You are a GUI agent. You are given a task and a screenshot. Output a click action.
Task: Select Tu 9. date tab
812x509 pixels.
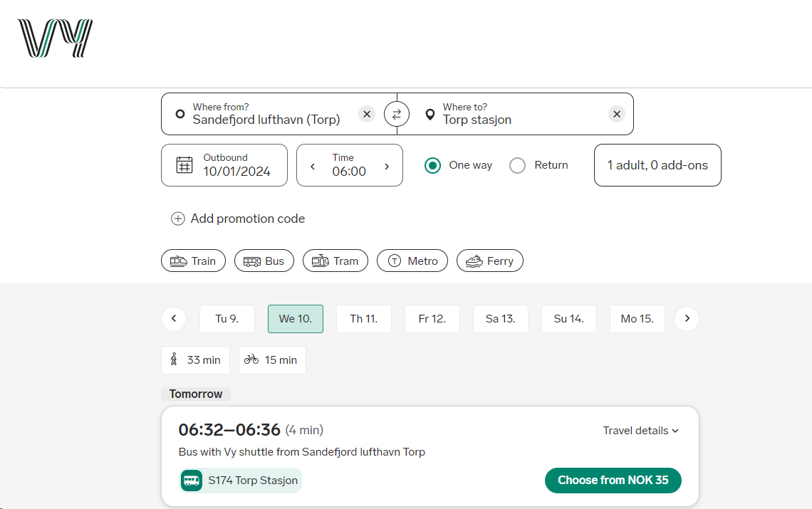(x=227, y=319)
